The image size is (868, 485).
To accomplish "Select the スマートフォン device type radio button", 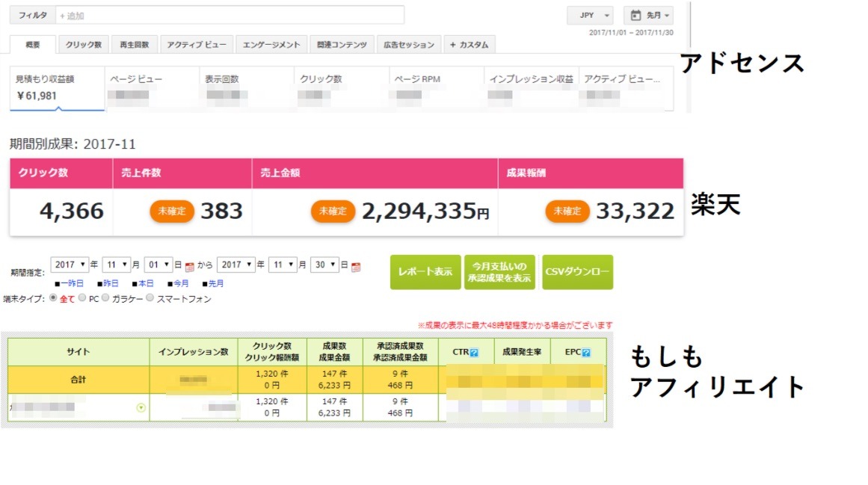I will click(150, 298).
